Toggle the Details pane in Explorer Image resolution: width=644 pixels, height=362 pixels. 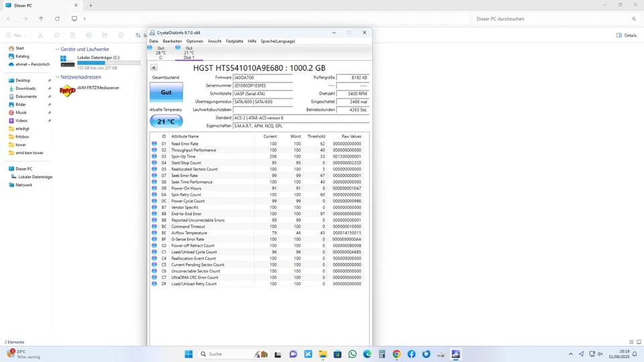tap(627, 36)
